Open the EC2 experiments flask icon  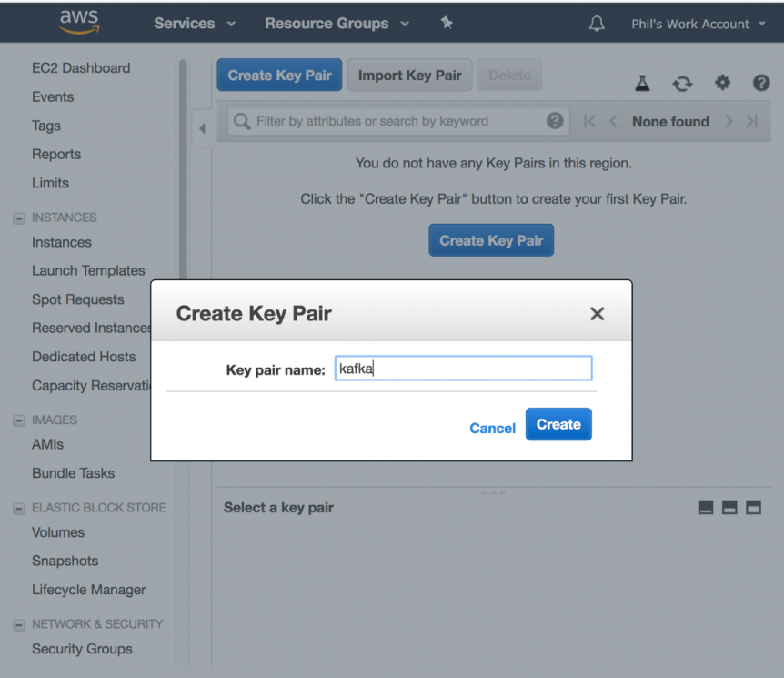pyautogui.click(x=642, y=83)
